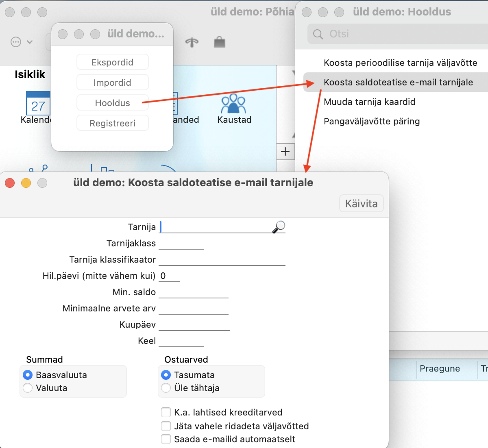488x448 pixels.
Task: Select Koosta perioodilise tarnija väljavõtte item
Action: coord(400,63)
